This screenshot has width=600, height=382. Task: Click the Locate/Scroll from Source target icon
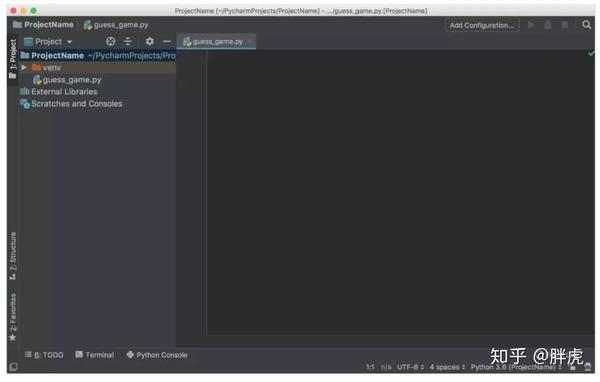coord(110,41)
